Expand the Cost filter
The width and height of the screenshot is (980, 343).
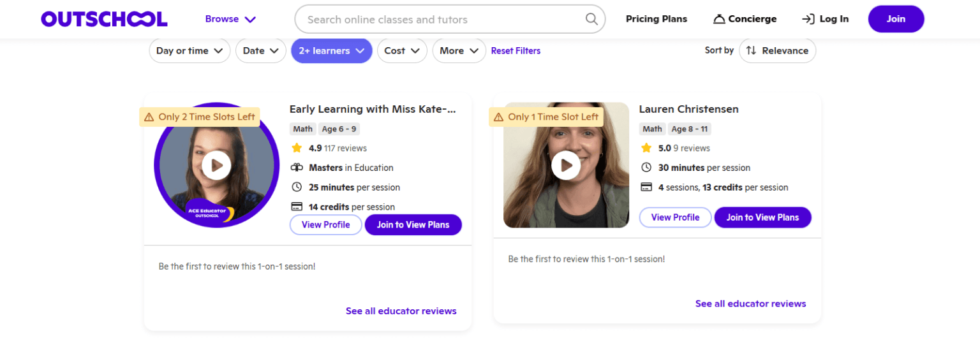click(x=402, y=51)
